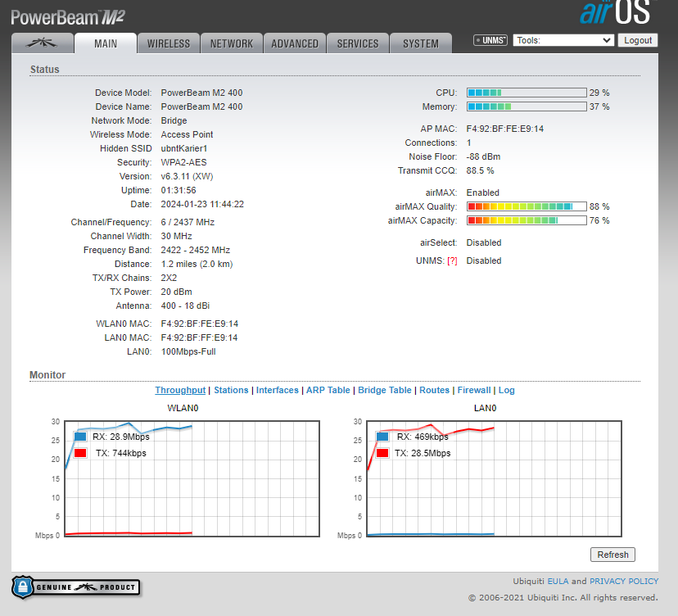Open the Stations monitor link

(232, 390)
